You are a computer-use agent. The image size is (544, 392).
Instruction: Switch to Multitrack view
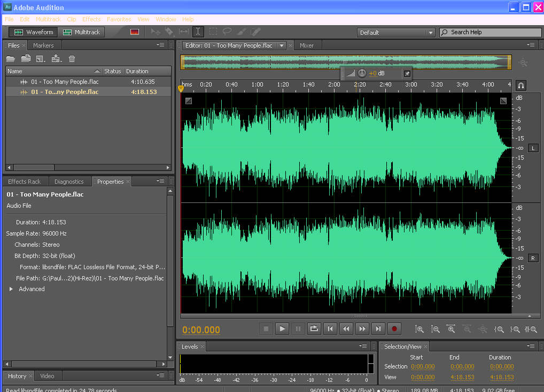tap(81, 32)
